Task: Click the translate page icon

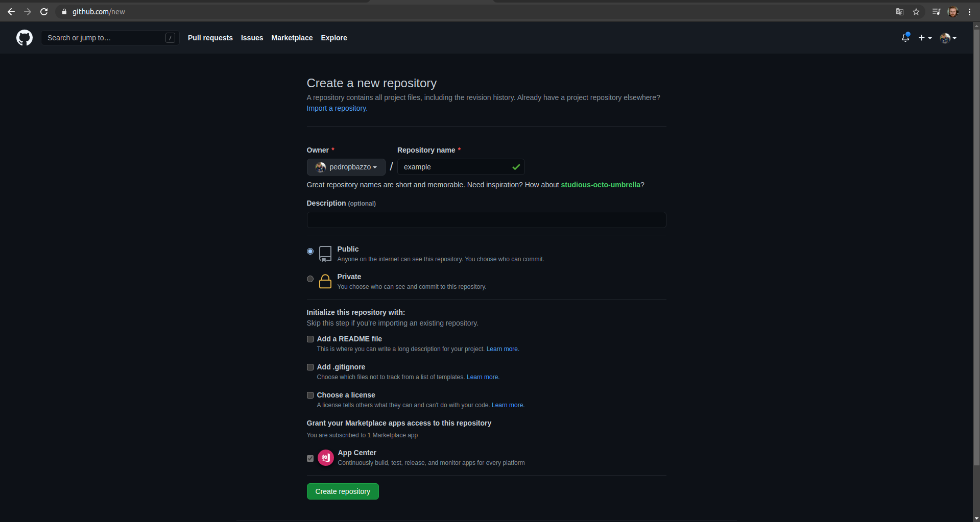Action: point(900,12)
